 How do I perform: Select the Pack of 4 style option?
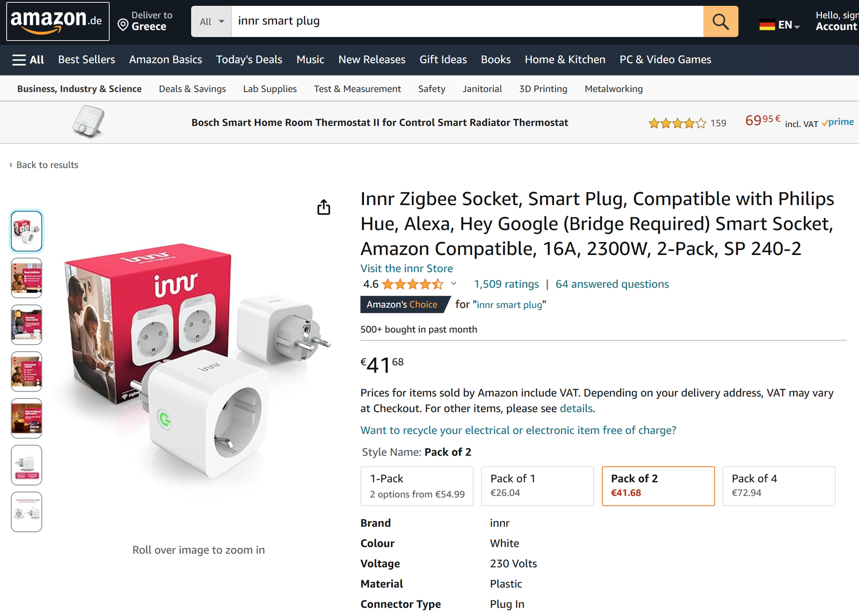point(778,486)
